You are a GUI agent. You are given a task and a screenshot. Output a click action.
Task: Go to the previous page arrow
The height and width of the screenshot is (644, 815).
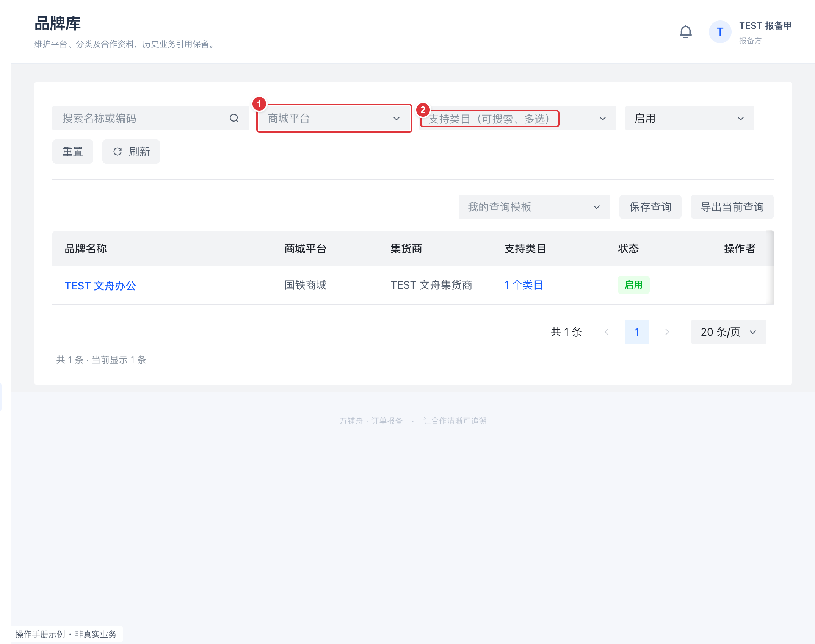pos(607,332)
